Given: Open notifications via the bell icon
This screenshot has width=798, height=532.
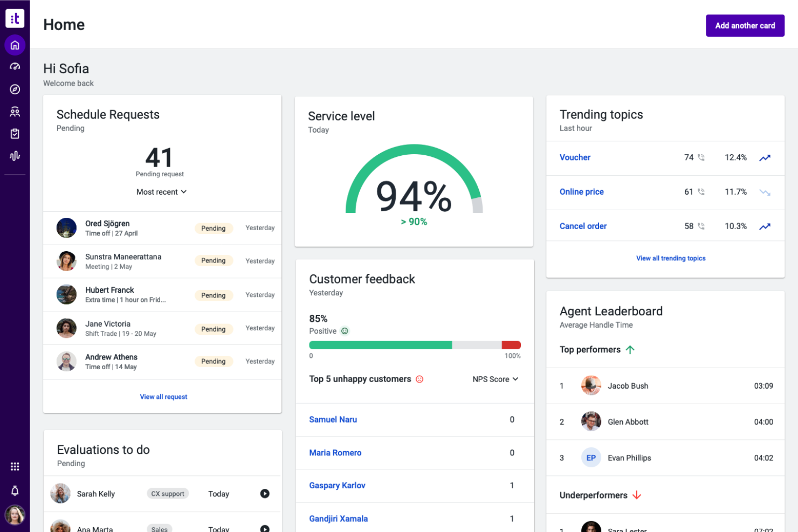Looking at the screenshot, I should 15,490.
